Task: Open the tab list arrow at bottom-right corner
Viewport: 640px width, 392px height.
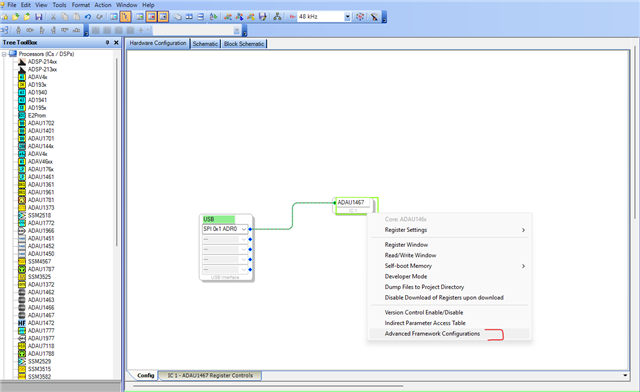Action: click(625, 375)
